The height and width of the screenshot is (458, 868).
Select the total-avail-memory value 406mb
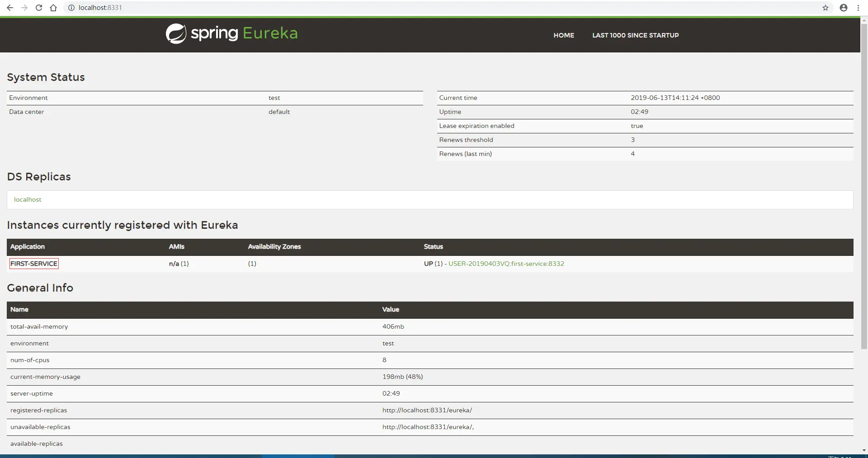tap(393, 326)
